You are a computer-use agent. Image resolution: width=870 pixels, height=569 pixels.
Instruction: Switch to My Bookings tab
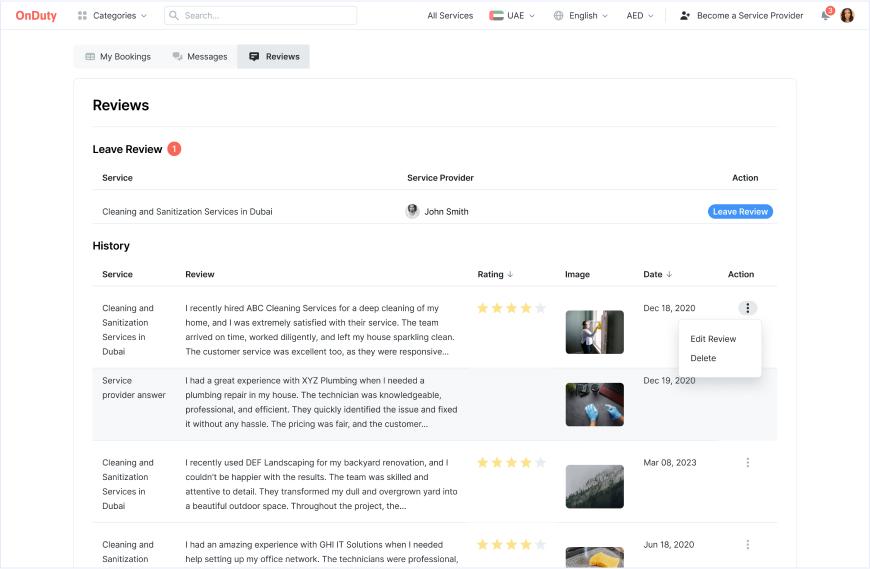tap(118, 57)
